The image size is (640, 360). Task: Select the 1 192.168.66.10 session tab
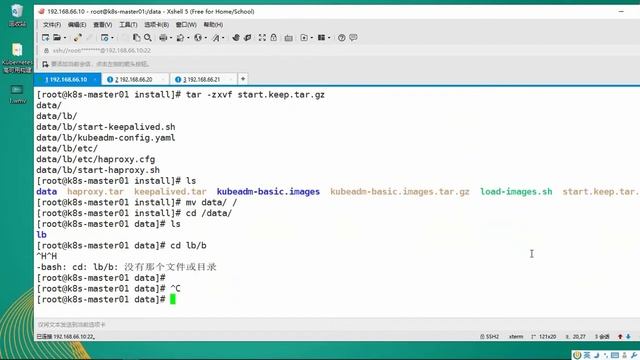click(66, 79)
